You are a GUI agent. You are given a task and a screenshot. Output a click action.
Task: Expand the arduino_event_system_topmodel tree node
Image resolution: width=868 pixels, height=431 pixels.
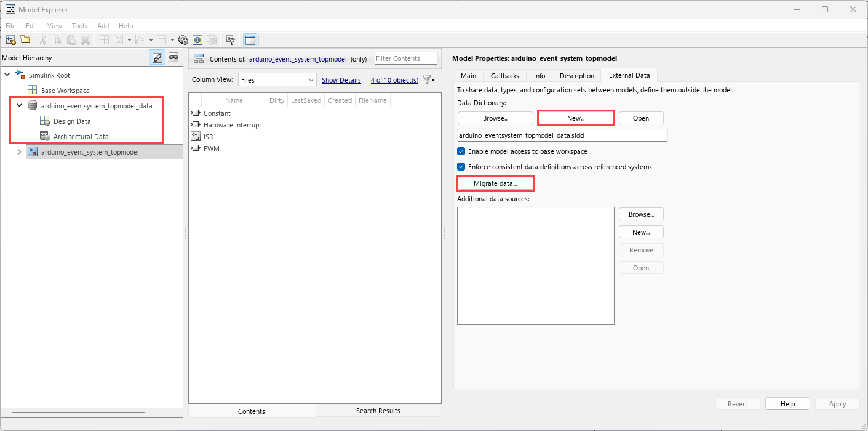pos(19,151)
